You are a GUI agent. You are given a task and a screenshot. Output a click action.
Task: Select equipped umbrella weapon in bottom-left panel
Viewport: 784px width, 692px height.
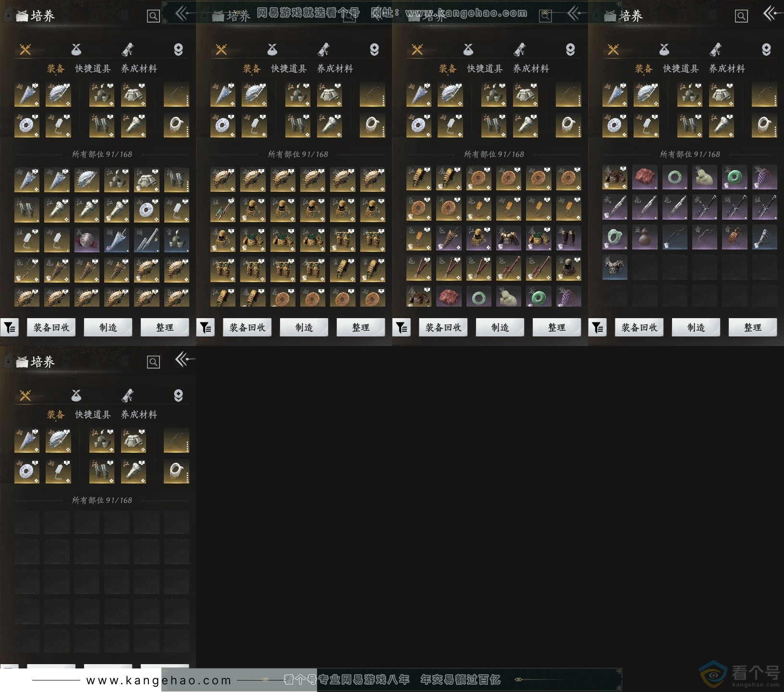coord(27,440)
